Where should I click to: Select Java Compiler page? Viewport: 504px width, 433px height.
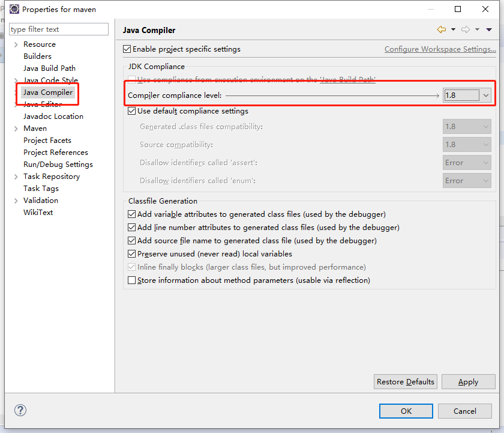click(48, 92)
